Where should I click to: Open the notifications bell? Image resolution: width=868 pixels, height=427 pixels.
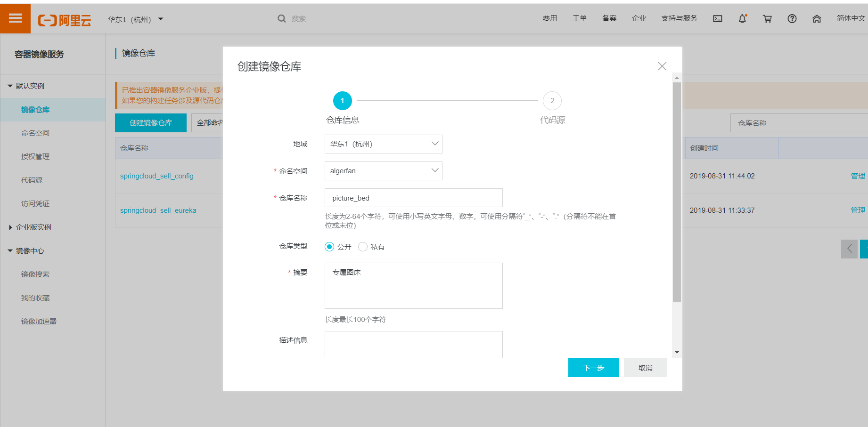click(743, 19)
